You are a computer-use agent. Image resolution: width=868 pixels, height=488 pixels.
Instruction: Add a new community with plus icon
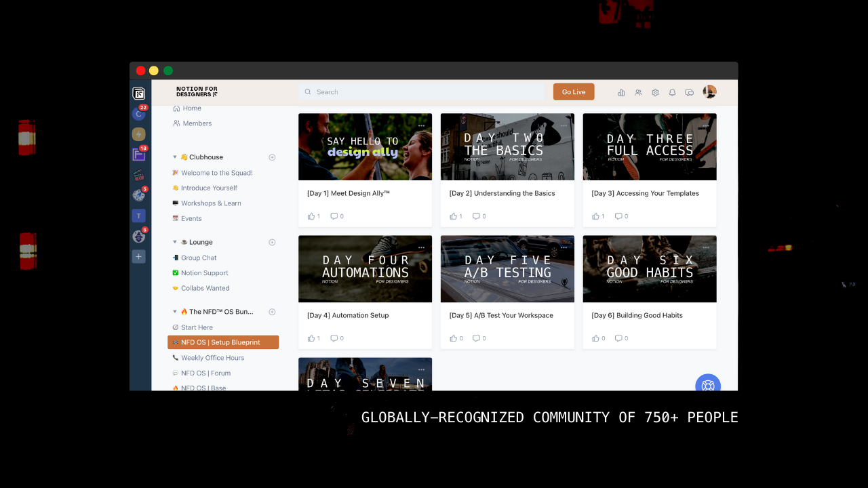[x=139, y=256]
